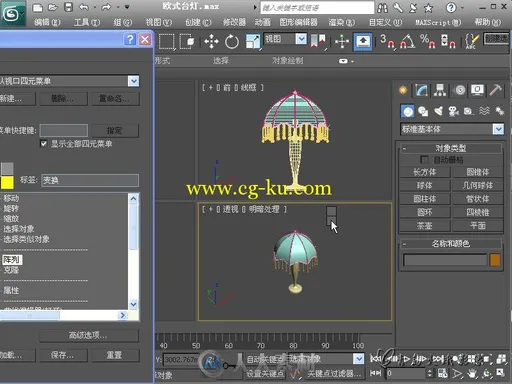Select 阵列 in the quad menu list
Screen dimensions: 512x384
[12, 260]
